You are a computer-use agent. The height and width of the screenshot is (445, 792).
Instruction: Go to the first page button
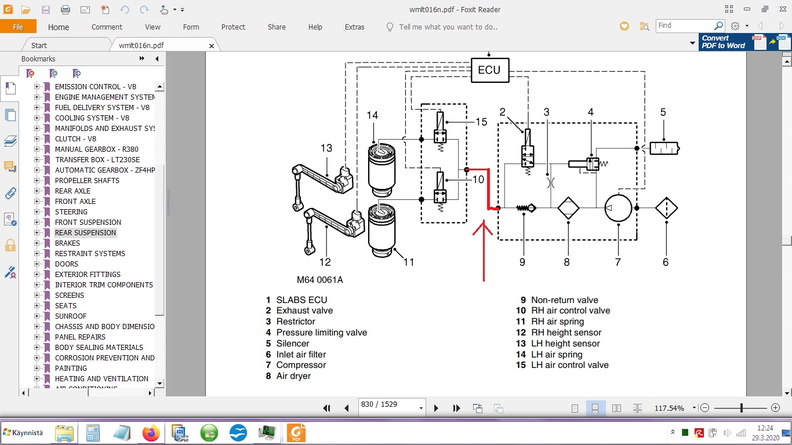pos(326,408)
